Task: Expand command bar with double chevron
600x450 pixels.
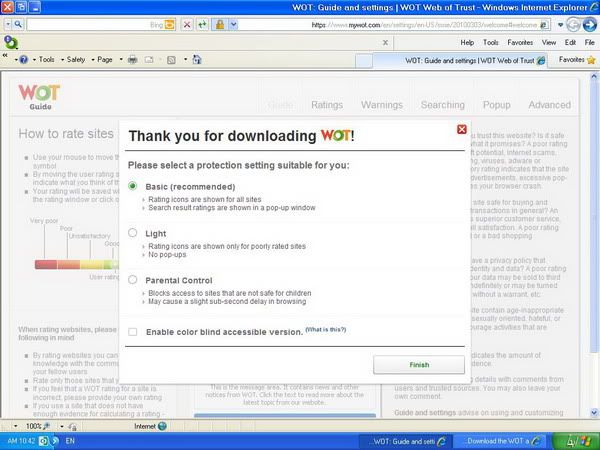Action: click(x=5, y=55)
